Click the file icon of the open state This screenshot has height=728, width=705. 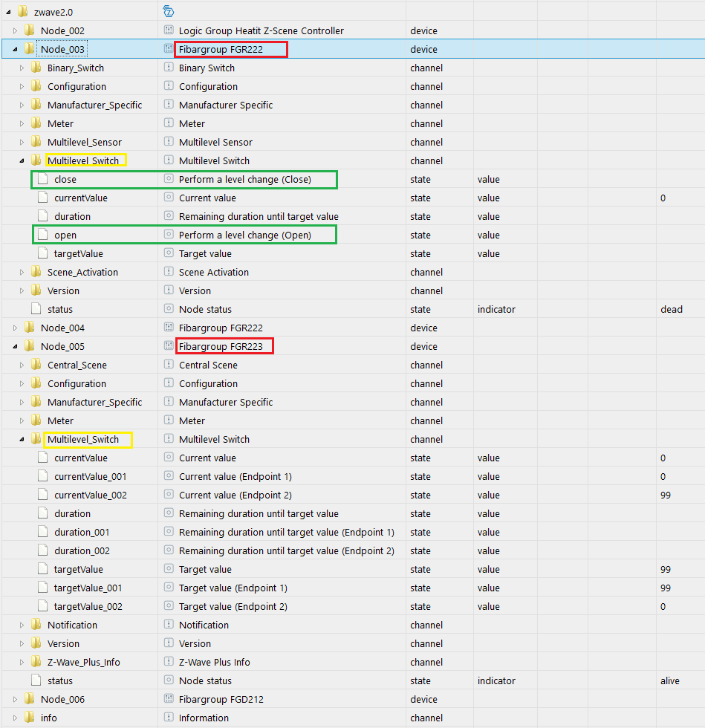(x=43, y=235)
